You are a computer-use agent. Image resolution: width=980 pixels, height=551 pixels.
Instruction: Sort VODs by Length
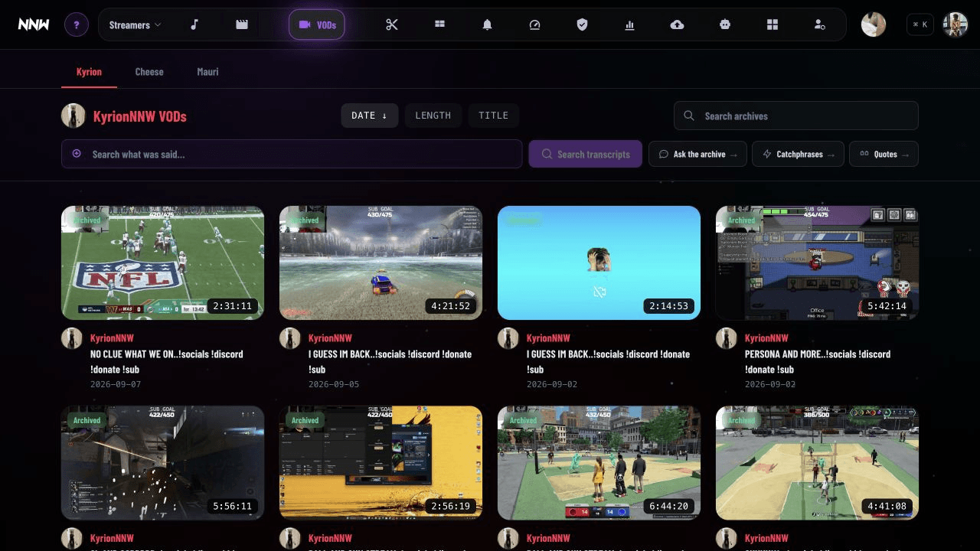click(433, 116)
